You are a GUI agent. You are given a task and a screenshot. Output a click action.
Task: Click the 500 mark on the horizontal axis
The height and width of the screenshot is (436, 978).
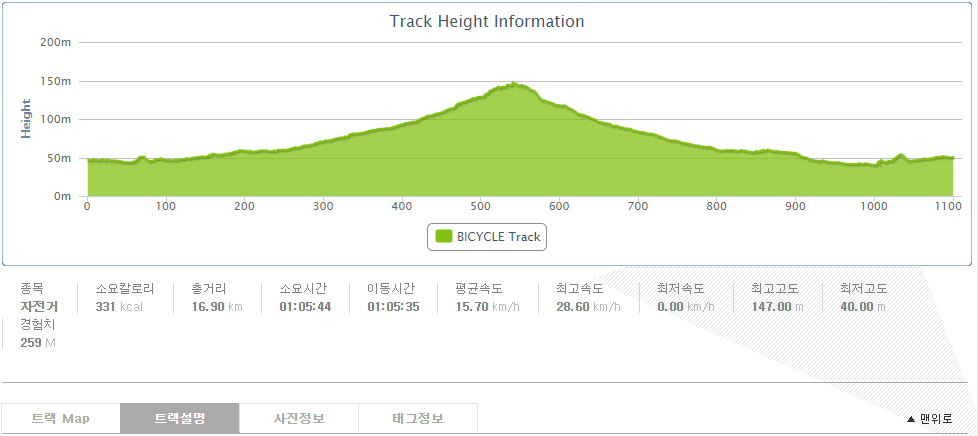click(x=480, y=207)
